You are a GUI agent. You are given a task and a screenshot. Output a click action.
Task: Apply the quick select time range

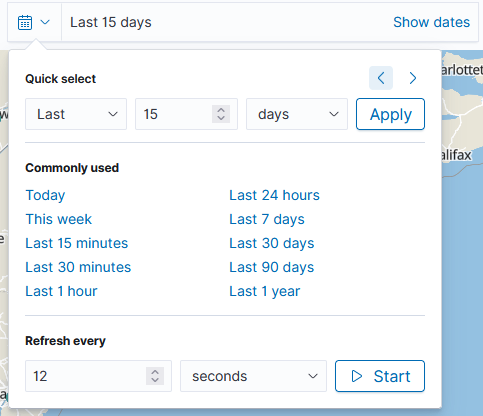390,114
